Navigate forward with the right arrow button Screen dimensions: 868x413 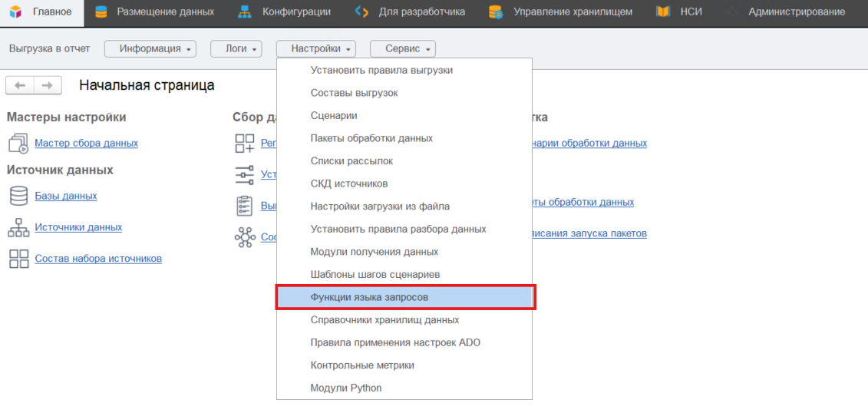click(x=47, y=85)
